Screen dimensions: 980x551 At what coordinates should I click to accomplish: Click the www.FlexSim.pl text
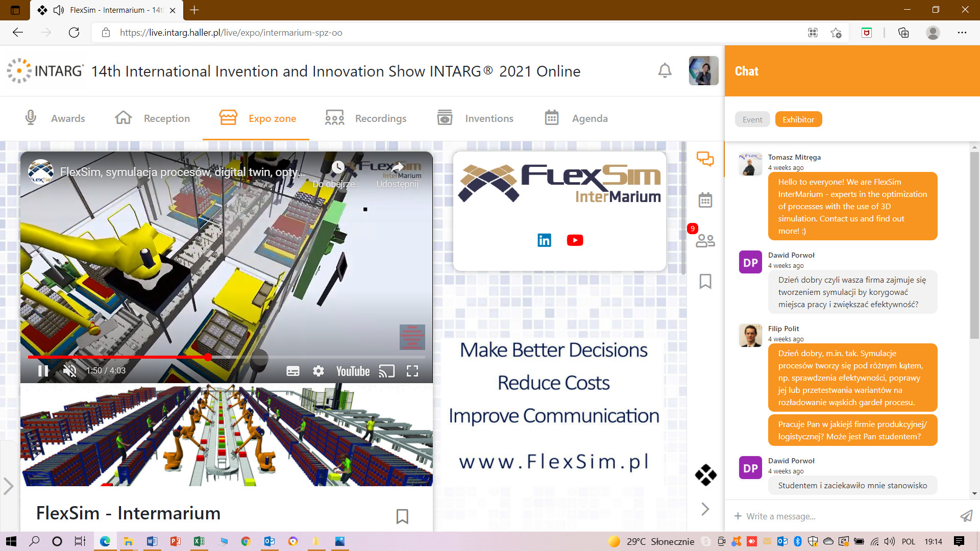554,461
